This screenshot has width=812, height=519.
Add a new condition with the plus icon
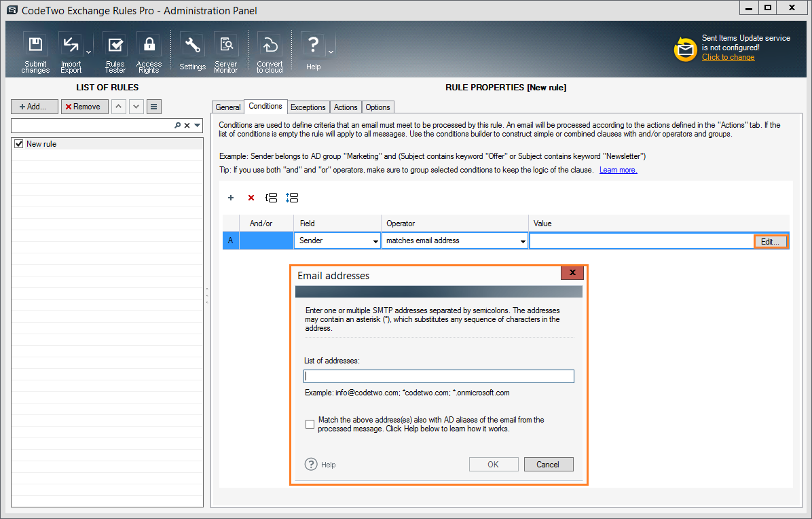click(231, 198)
